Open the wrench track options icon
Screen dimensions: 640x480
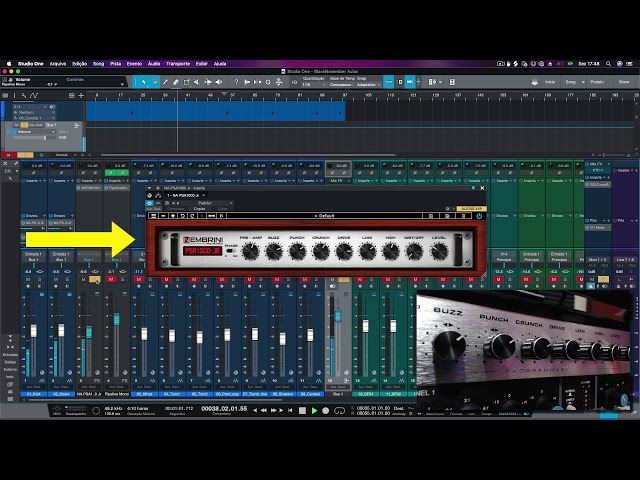(x=24, y=96)
